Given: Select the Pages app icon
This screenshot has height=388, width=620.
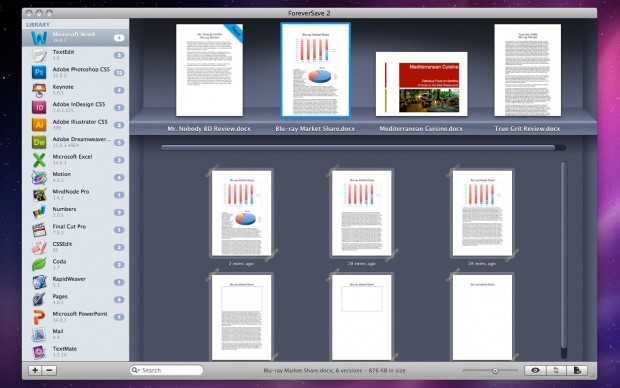Looking at the screenshot, I should point(39,299).
